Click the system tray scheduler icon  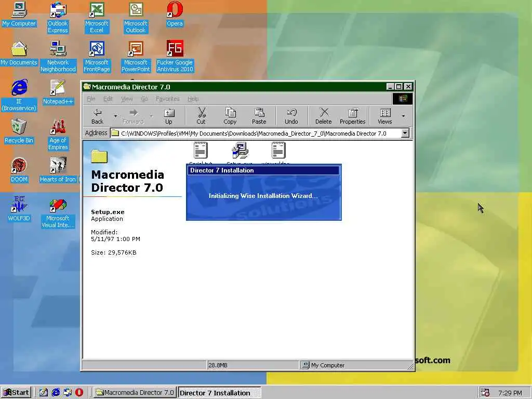point(485,393)
